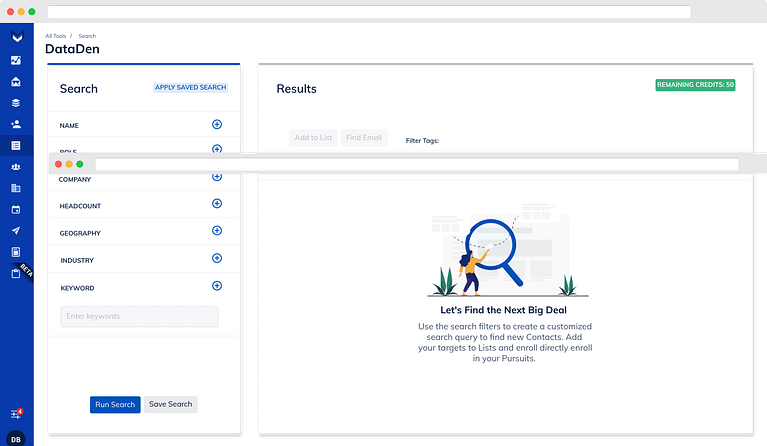Click the front overlay window address bar
This screenshot has height=446, width=767.
point(417,164)
